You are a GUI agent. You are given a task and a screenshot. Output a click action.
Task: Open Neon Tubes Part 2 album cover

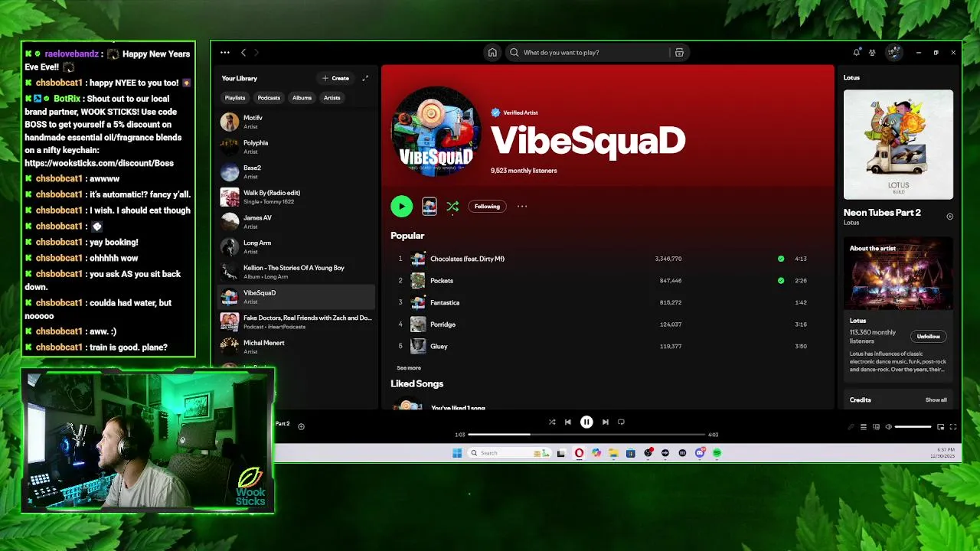(x=898, y=145)
